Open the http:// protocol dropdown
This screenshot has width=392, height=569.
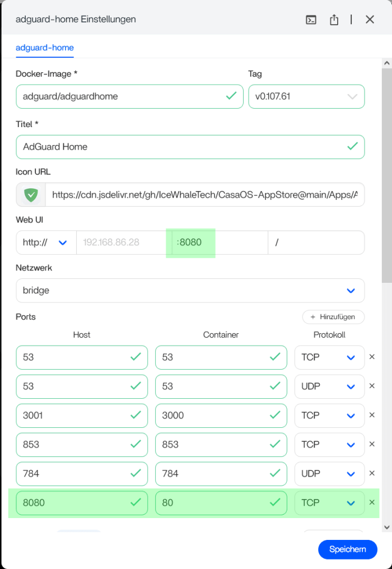tap(45, 242)
